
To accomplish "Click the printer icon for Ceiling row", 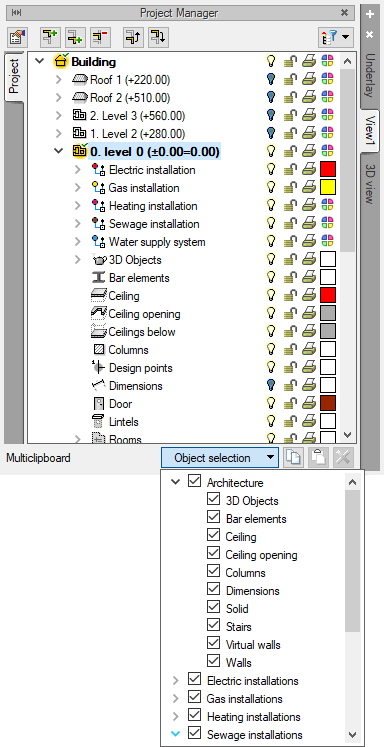I will pos(309,296).
